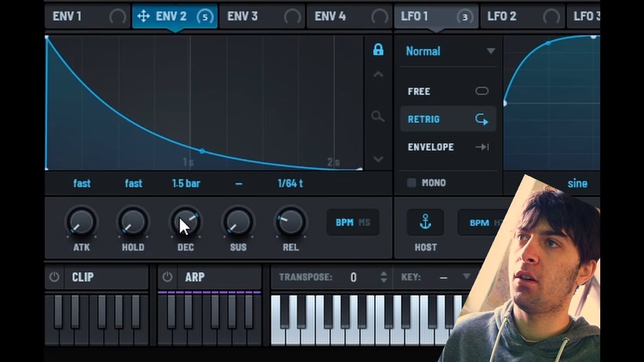
Task: Switch to the ENV 3 tab
Action: pyautogui.click(x=263, y=17)
